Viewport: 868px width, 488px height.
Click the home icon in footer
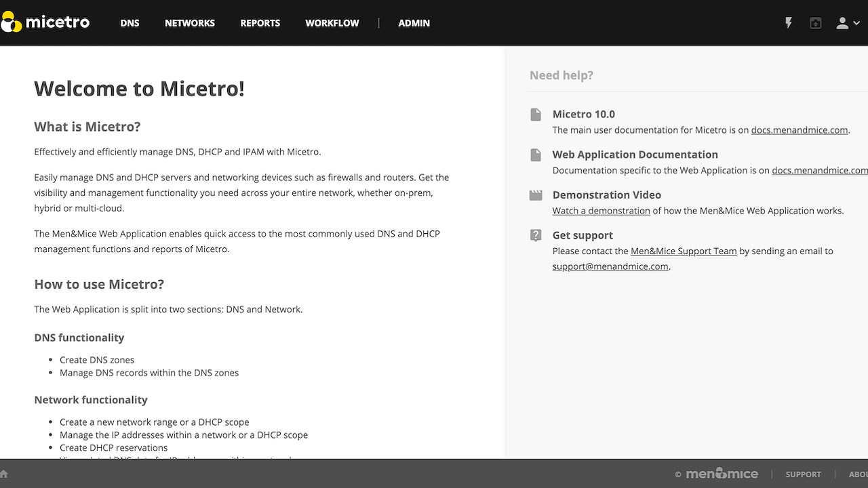pos(3,474)
